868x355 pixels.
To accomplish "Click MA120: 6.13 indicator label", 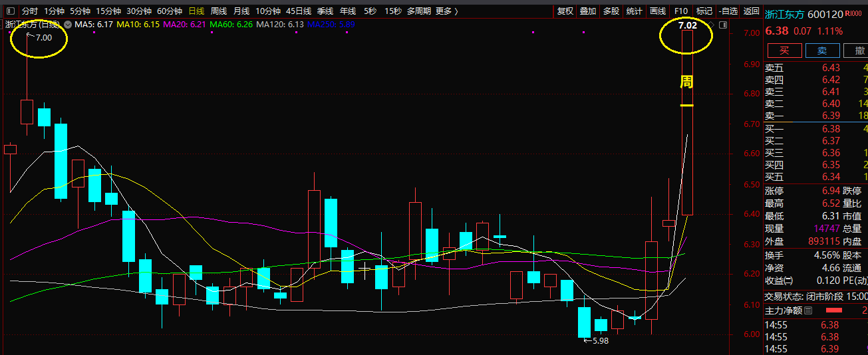I will click(x=280, y=25).
